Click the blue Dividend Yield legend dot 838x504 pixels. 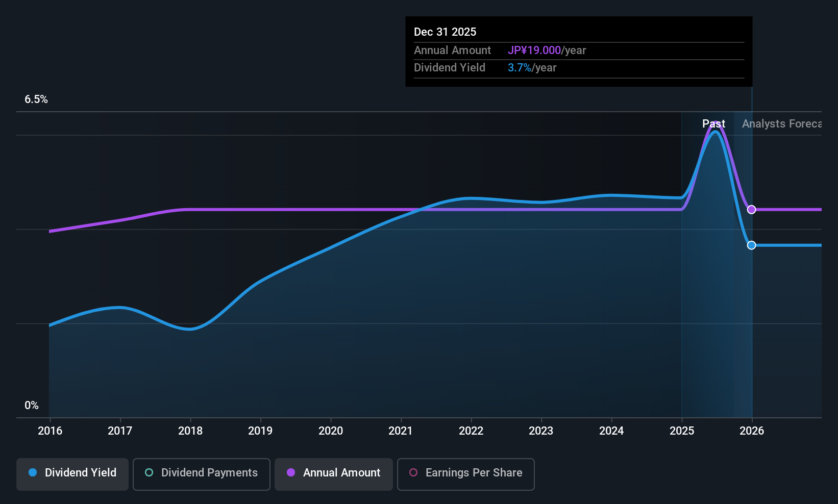pyautogui.click(x=33, y=472)
